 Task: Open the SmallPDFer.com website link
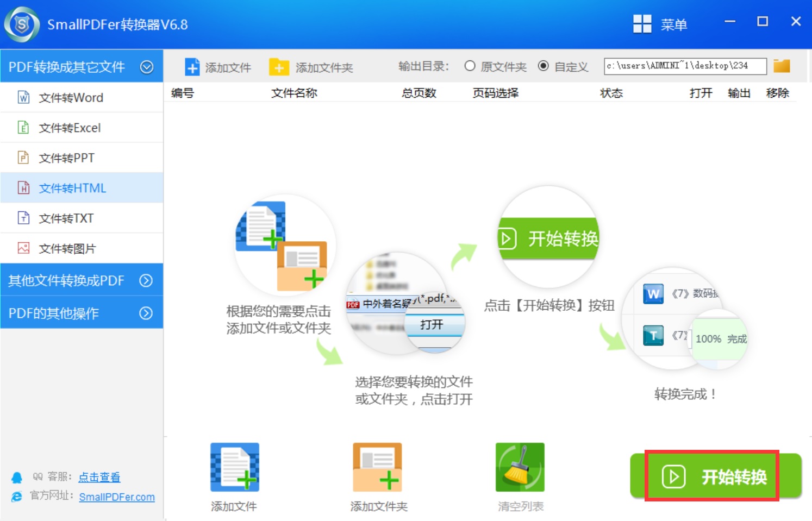pyautogui.click(x=117, y=497)
